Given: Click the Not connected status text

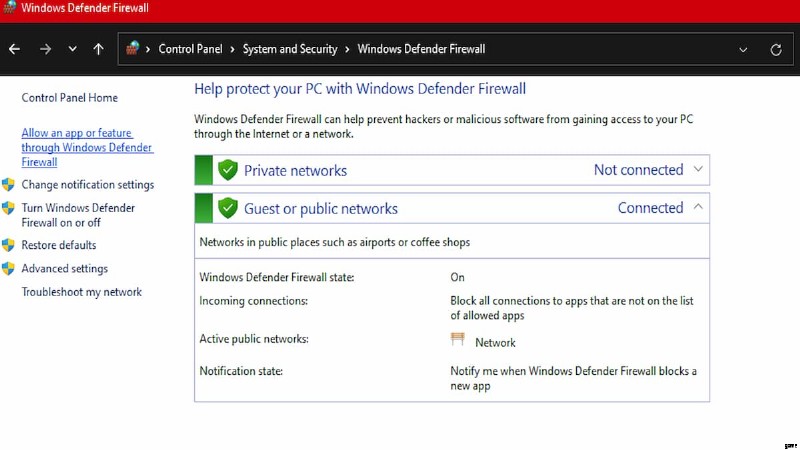Looking at the screenshot, I should 638,169.
